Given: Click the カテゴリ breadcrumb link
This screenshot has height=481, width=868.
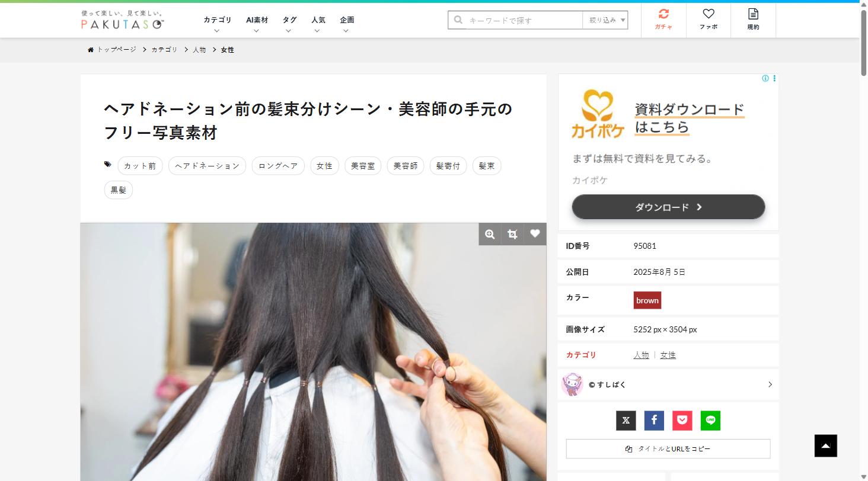Looking at the screenshot, I should coord(164,50).
